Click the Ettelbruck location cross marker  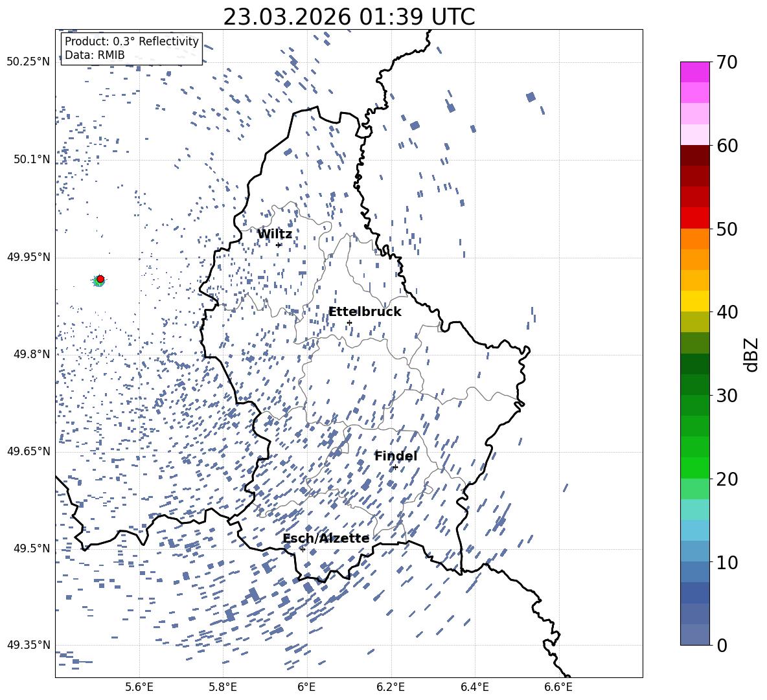(x=349, y=322)
